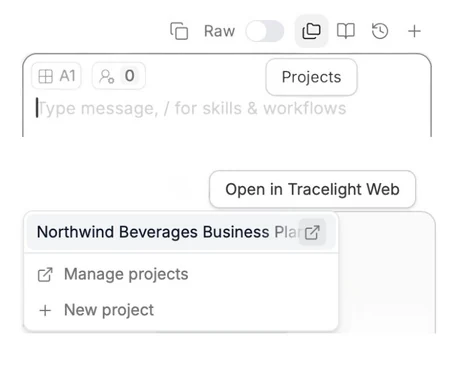
Task: Toggle the Raw switch
Action: click(265, 31)
